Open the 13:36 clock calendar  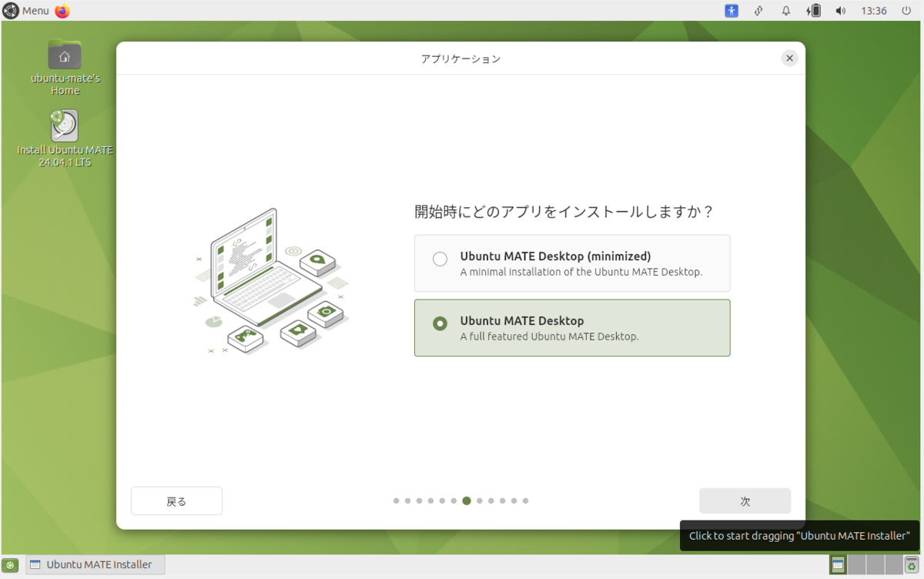pyautogui.click(x=874, y=11)
